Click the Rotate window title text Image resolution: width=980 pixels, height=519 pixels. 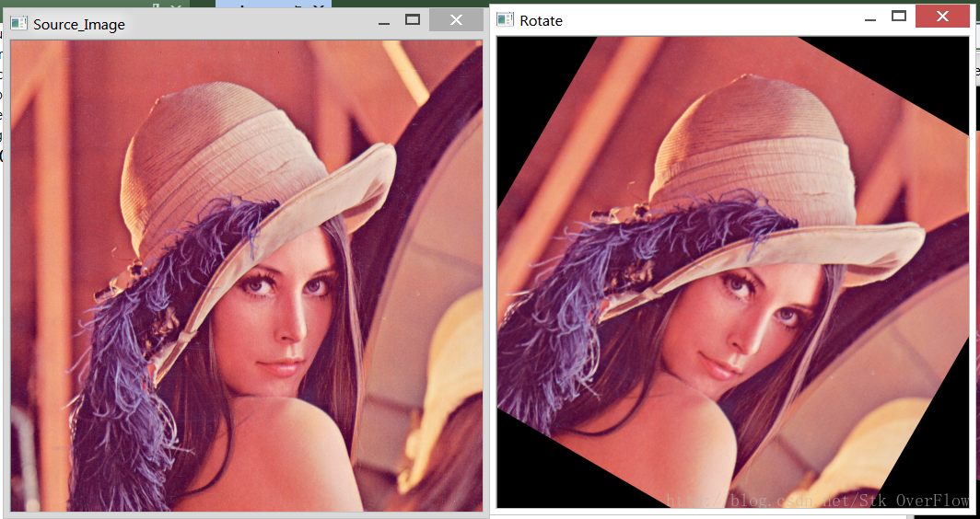coord(542,20)
